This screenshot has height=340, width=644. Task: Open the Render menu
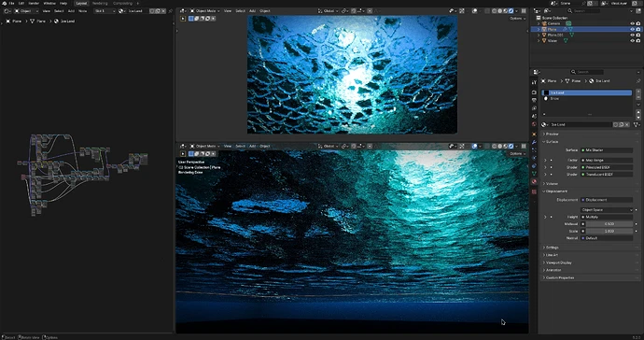[x=34, y=4]
